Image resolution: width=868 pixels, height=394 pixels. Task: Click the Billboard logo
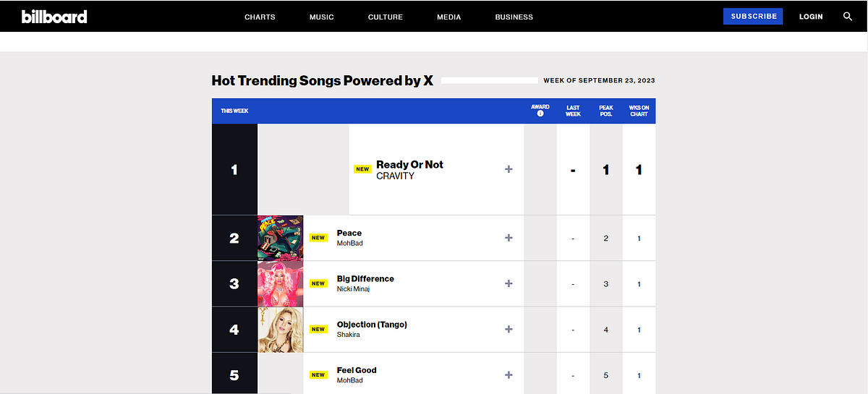pos(54,16)
